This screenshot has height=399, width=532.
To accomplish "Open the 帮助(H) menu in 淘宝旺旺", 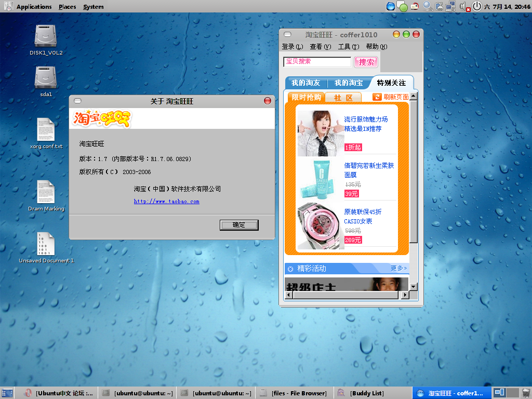I will pyautogui.click(x=377, y=46).
